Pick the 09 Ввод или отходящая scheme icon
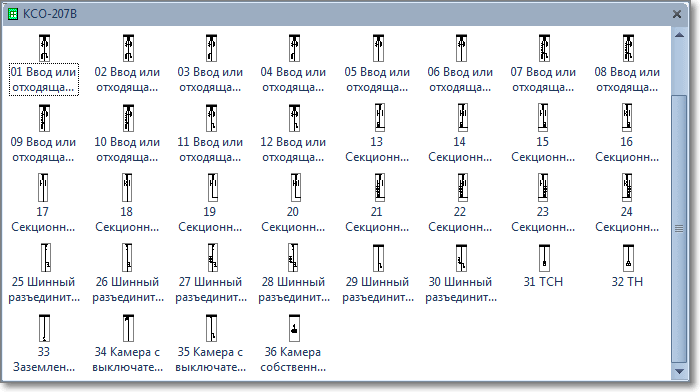The height and width of the screenshot is (392, 700). pyautogui.click(x=44, y=118)
